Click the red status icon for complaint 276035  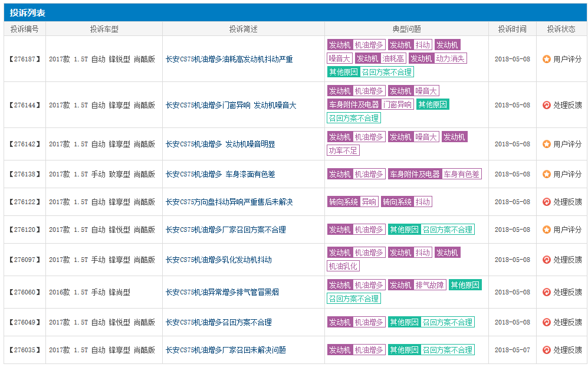tap(546, 350)
